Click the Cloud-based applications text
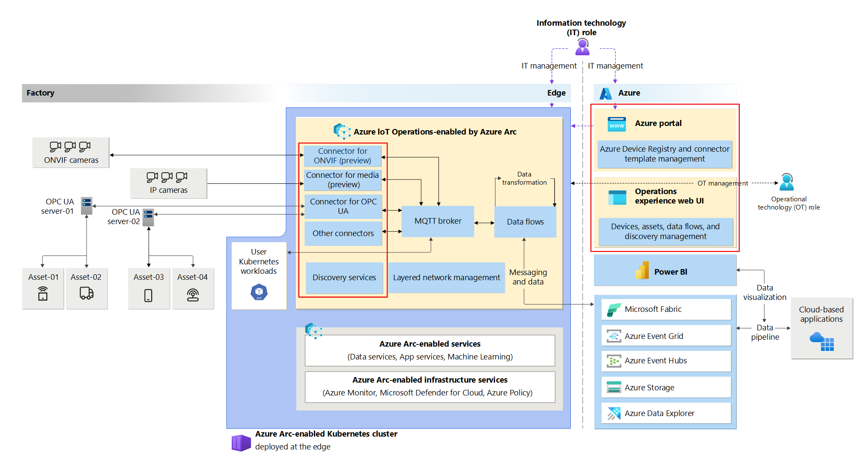The height and width of the screenshot is (464, 868). (821, 314)
